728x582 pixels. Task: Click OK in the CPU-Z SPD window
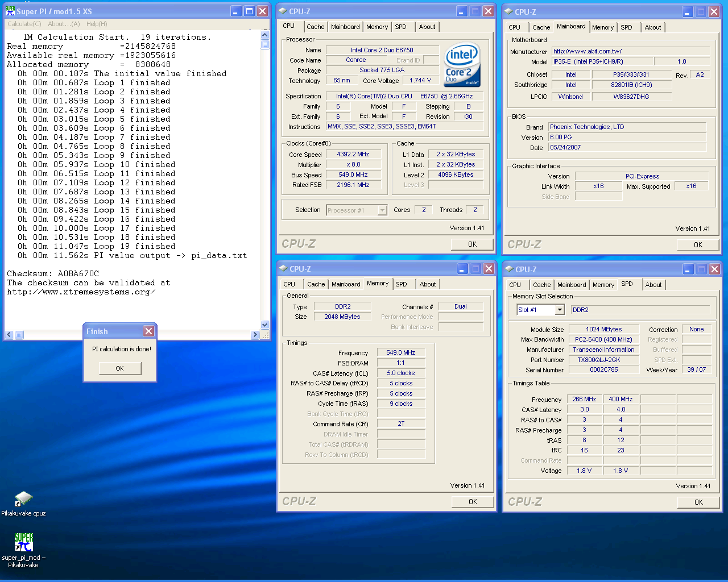(698, 502)
